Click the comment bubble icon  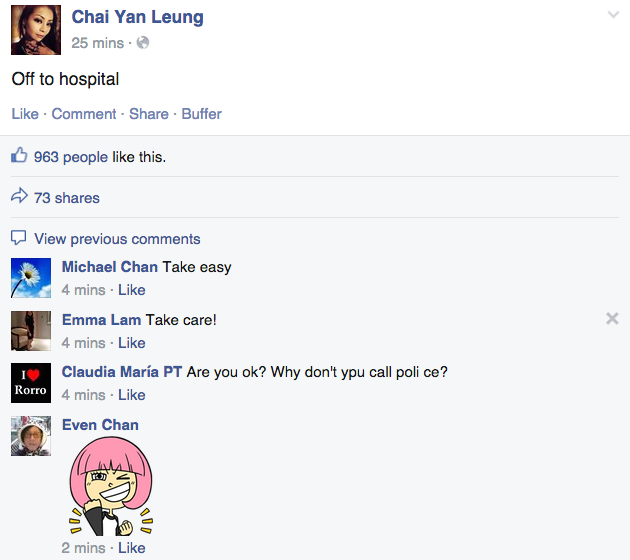[x=19, y=238]
